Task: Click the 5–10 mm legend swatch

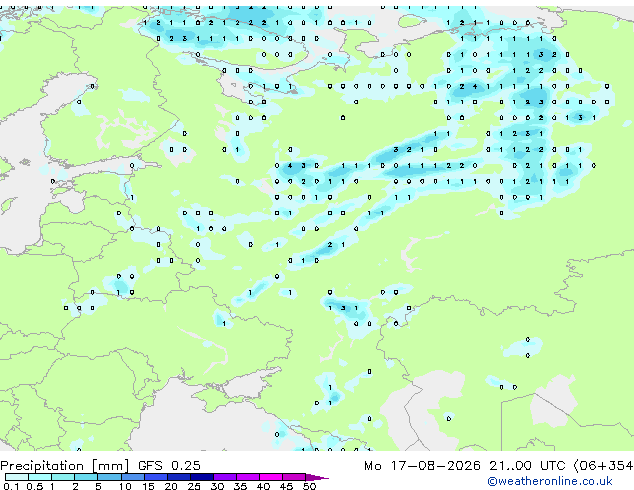Action: (109, 477)
